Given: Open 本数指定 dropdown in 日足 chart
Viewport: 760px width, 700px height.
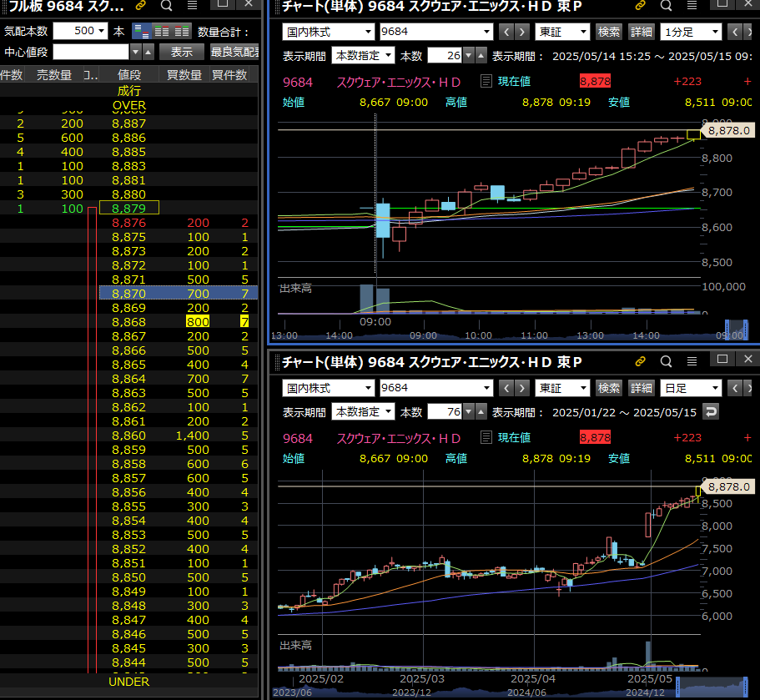Looking at the screenshot, I should point(363,412).
